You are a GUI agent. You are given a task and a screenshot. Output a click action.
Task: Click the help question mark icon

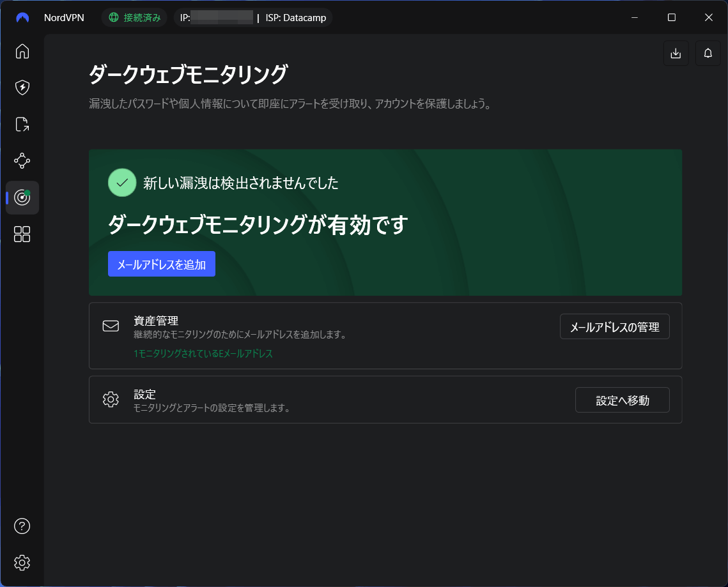(22, 526)
